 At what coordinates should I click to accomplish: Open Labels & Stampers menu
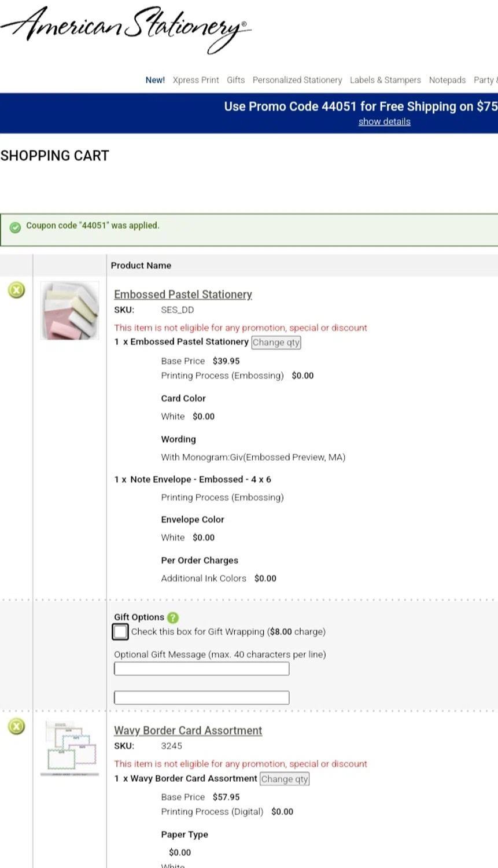coord(385,80)
